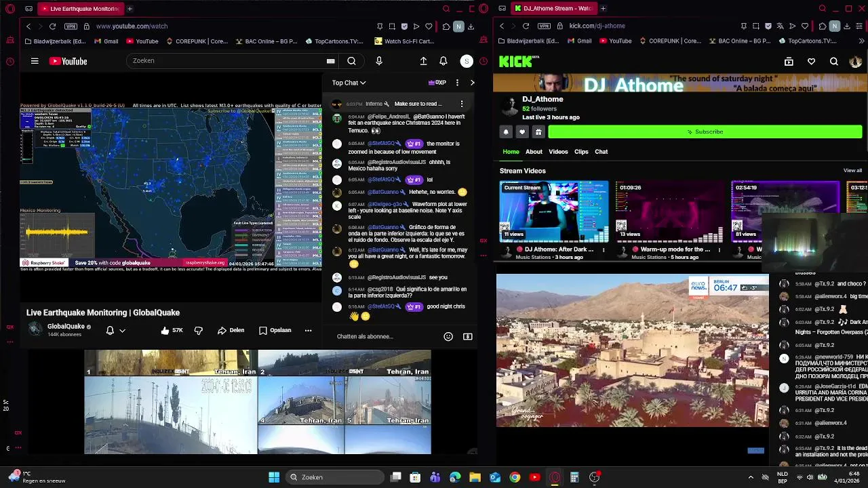This screenshot has width=868, height=488.
Task: Open the Top Chat dropdown
Action: (x=349, y=83)
